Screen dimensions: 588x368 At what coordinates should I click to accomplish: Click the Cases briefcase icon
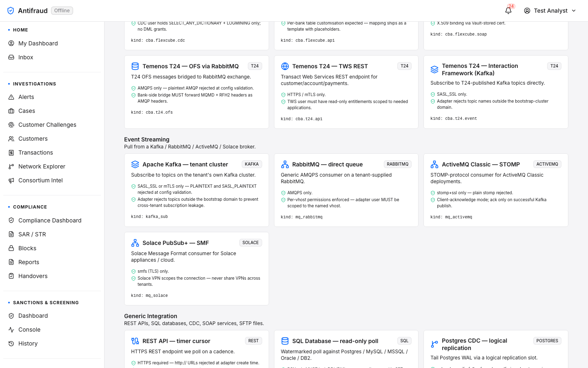[x=11, y=111]
